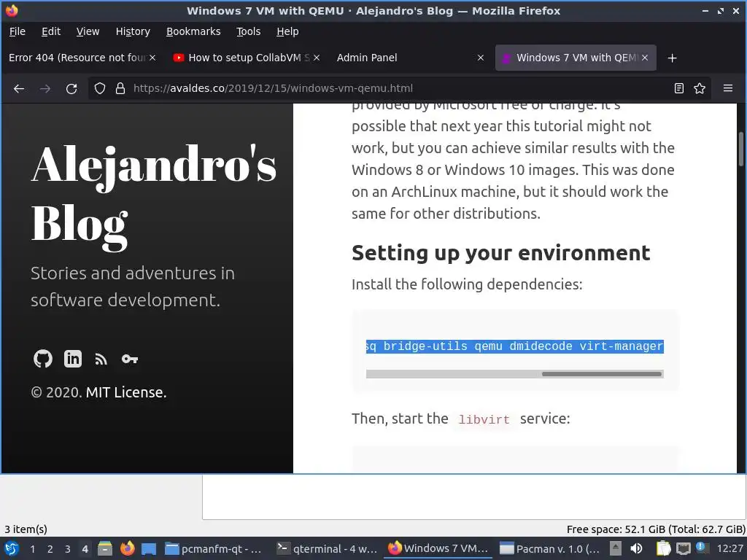The image size is (747, 560).
Task: Open the Edit menu
Action: pos(51,31)
